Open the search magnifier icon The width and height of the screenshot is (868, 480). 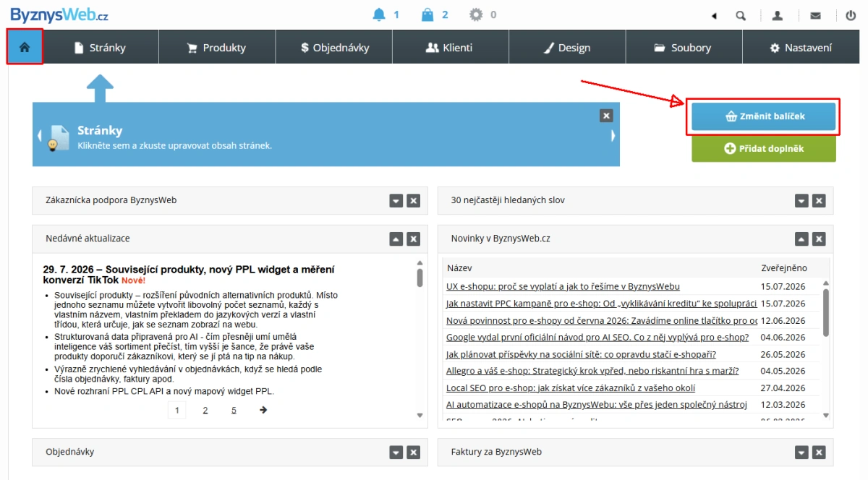(741, 15)
